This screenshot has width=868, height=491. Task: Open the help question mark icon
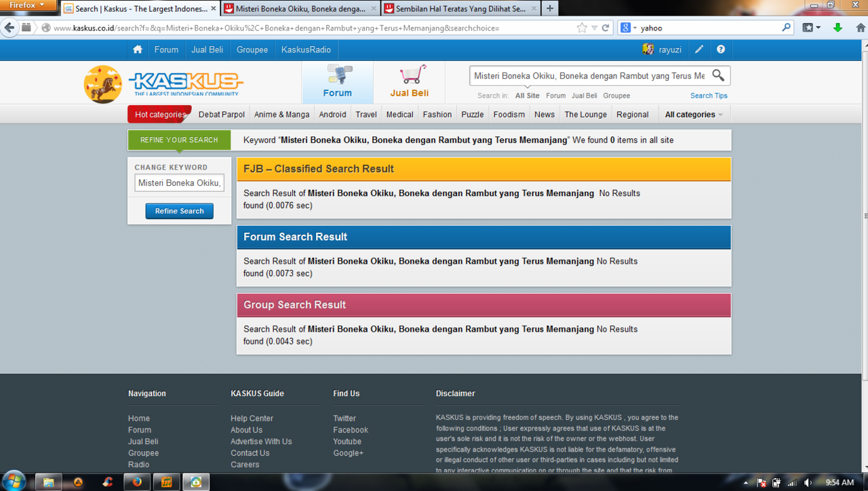(721, 50)
